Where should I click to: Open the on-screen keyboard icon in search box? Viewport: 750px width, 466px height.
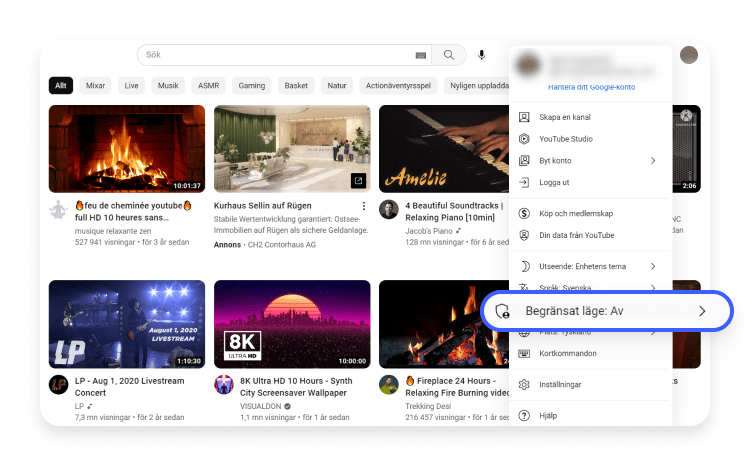tap(420, 55)
